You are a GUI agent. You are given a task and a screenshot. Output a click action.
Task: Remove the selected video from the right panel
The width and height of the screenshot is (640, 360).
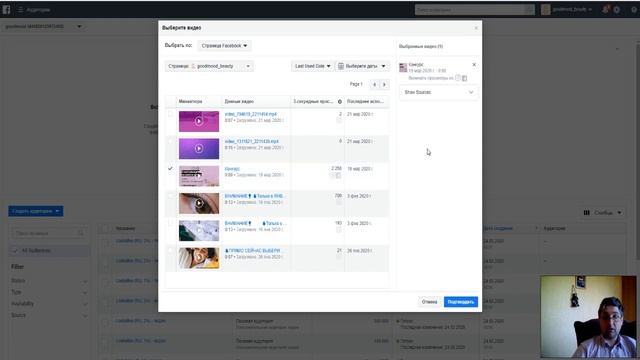pos(474,64)
